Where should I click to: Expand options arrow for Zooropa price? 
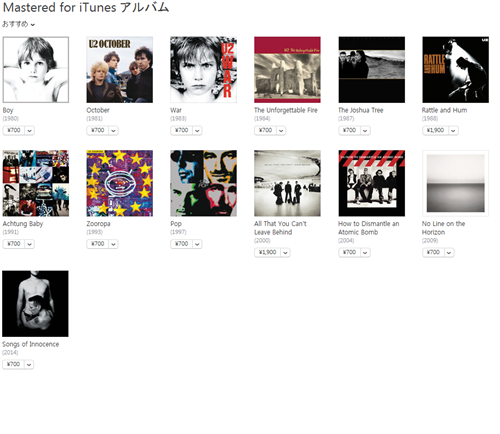(113, 244)
